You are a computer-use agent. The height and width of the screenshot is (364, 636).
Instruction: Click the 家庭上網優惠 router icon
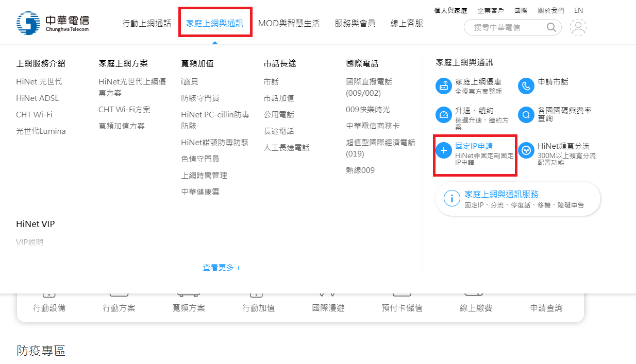pos(444,86)
